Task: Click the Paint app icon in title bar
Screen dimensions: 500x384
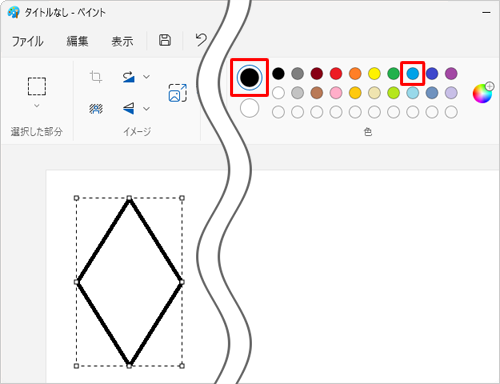Action: pos(13,12)
